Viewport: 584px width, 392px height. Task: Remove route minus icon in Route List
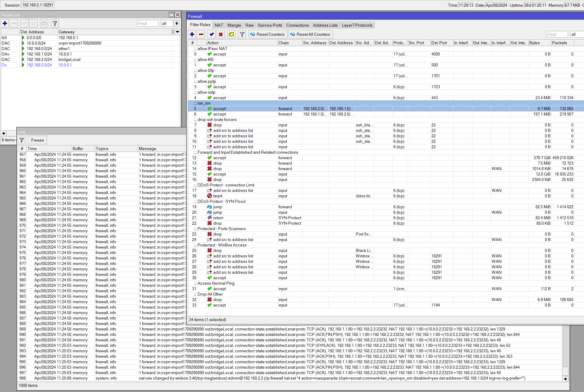pyautogui.click(x=14, y=23)
